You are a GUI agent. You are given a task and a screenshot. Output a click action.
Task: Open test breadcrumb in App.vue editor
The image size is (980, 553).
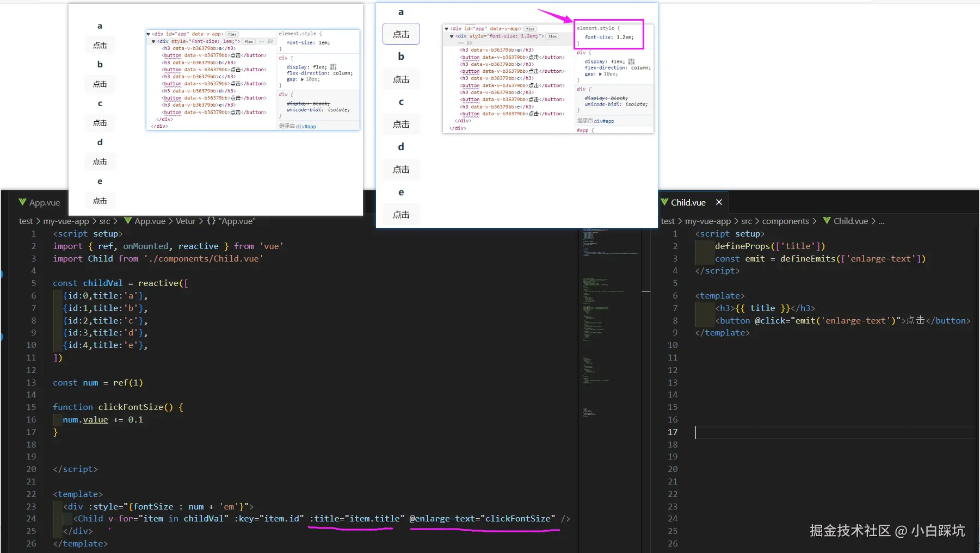click(x=26, y=221)
